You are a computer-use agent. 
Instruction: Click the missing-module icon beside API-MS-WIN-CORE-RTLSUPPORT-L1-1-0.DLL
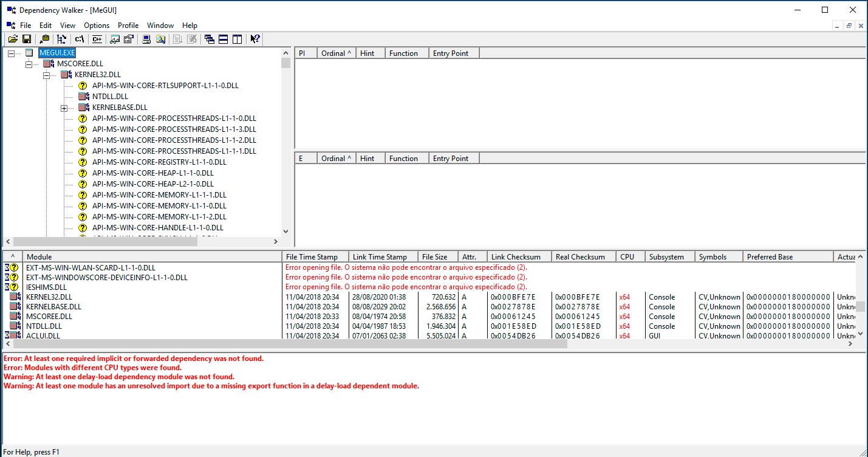pyautogui.click(x=83, y=85)
